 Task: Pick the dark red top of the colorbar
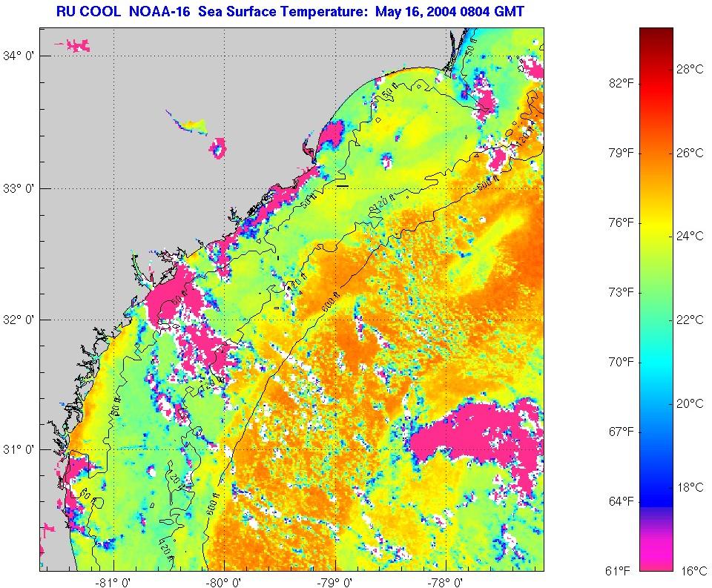click(656, 34)
